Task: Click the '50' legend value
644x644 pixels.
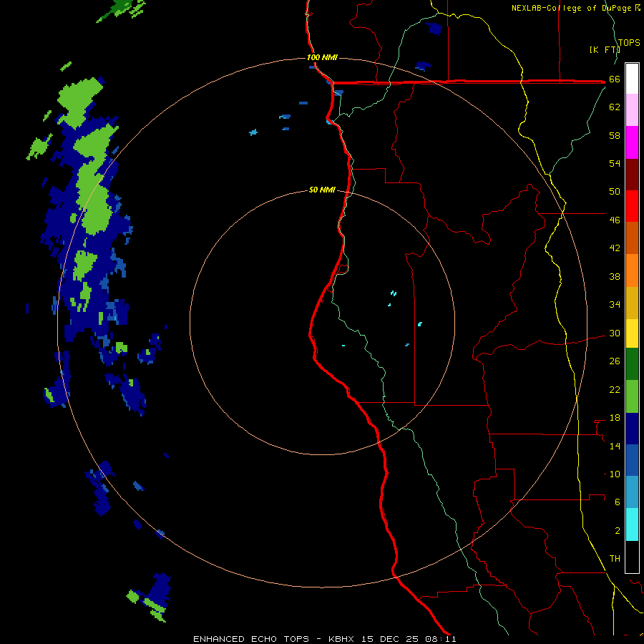Action: [x=615, y=192]
